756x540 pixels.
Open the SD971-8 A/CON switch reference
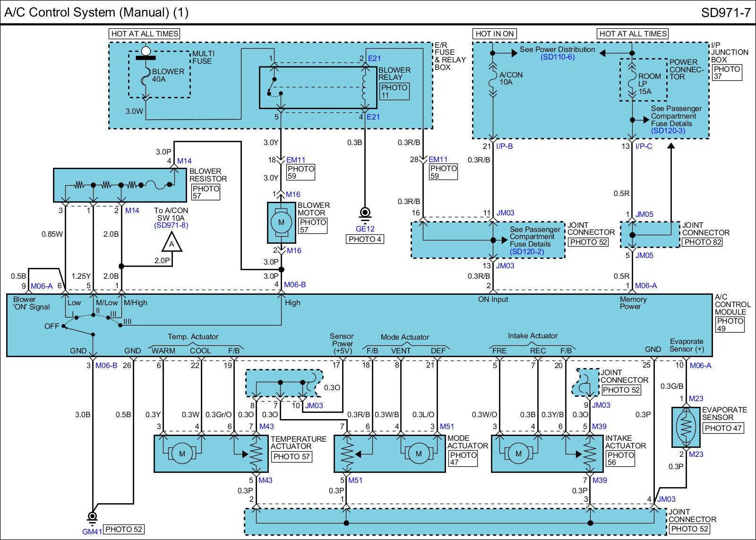(171, 225)
